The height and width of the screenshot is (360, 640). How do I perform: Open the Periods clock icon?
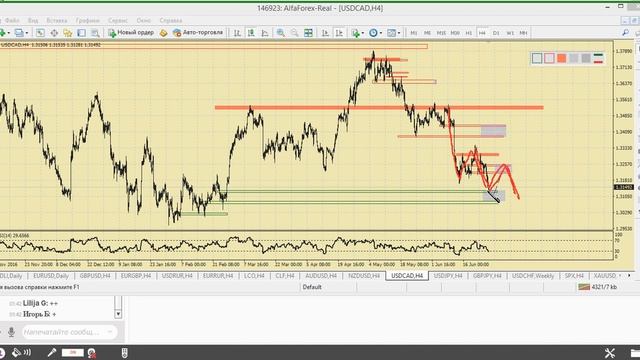(x=373, y=33)
